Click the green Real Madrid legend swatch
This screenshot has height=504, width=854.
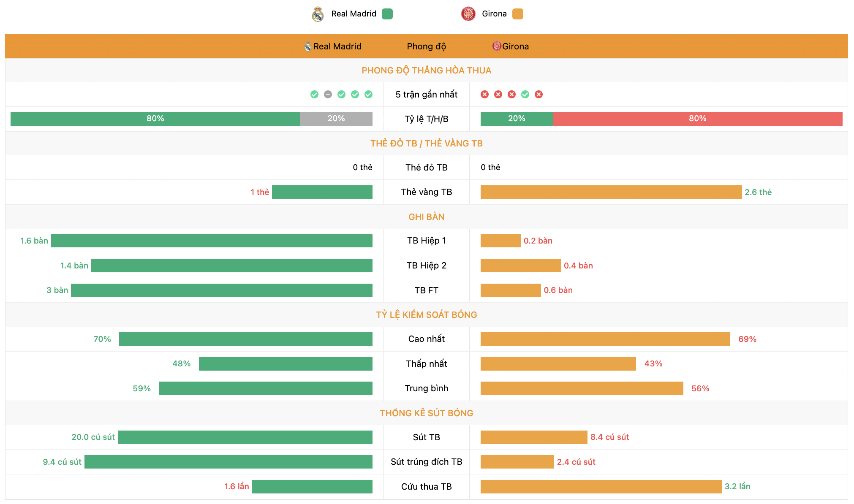tap(387, 14)
